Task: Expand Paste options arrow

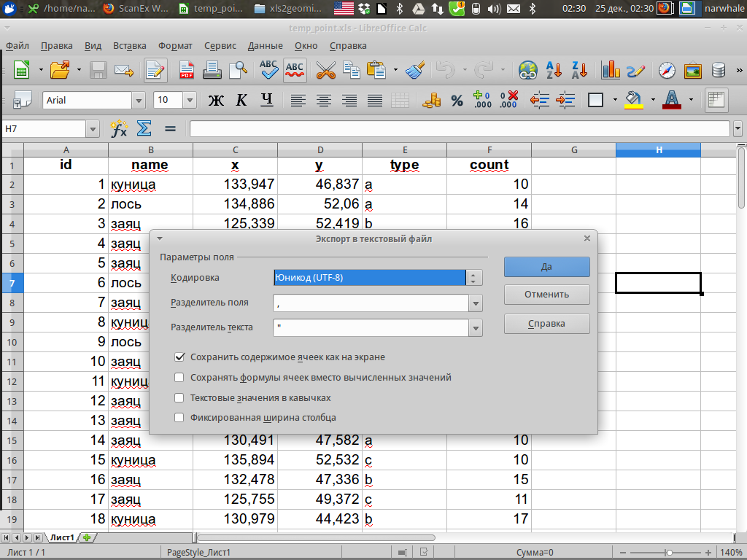Action: point(395,71)
